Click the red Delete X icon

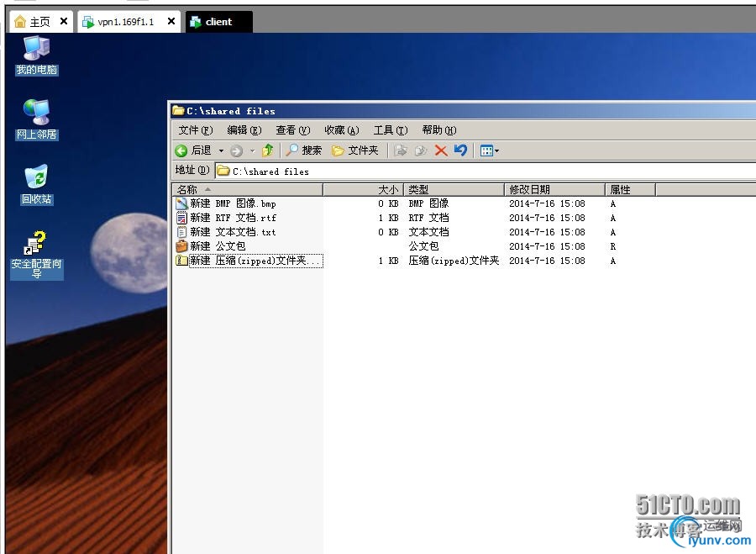(x=441, y=150)
